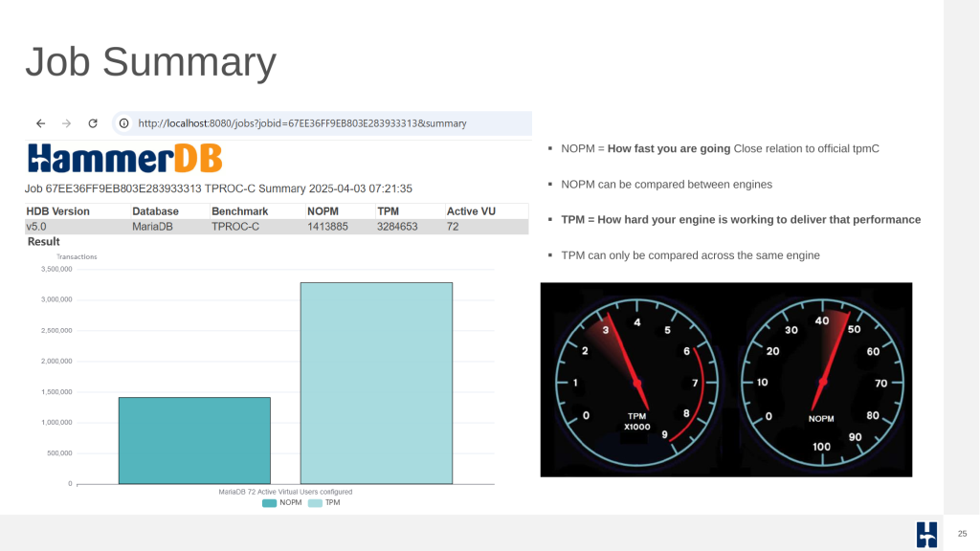This screenshot has width=980, height=551.
Task: Select the 72 Active VU value
Action: click(453, 227)
